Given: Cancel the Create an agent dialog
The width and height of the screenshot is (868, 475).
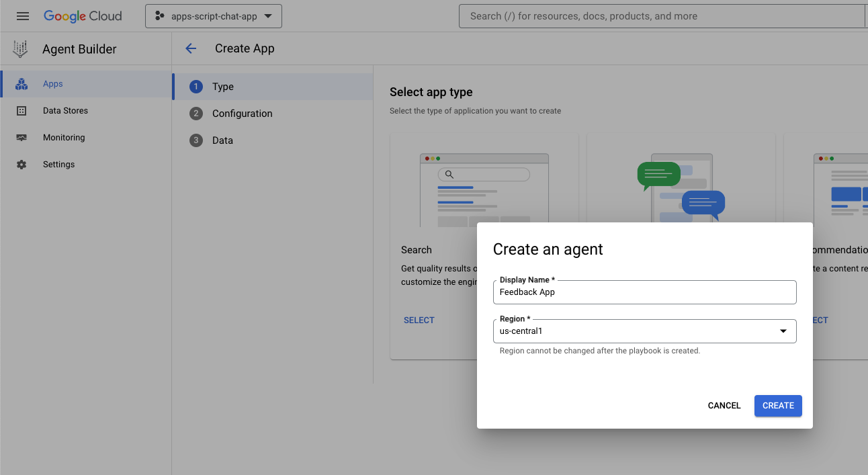Looking at the screenshot, I should pos(724,406).
